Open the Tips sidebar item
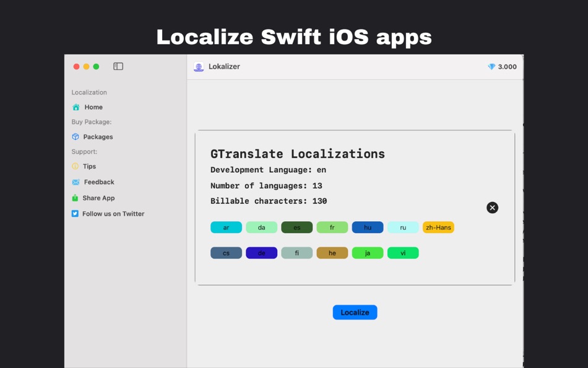 [x=89, y=166]
